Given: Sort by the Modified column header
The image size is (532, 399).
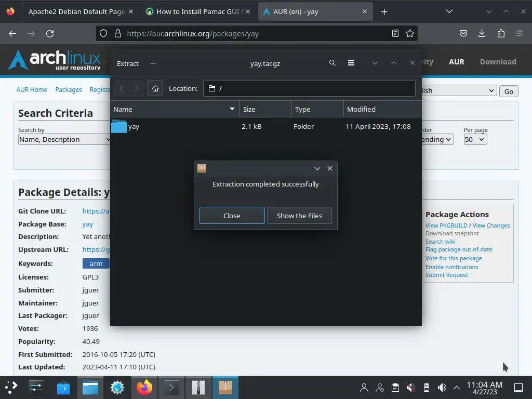Looking at the screenshot, I should pyautogui.click(x=383, y=109).
